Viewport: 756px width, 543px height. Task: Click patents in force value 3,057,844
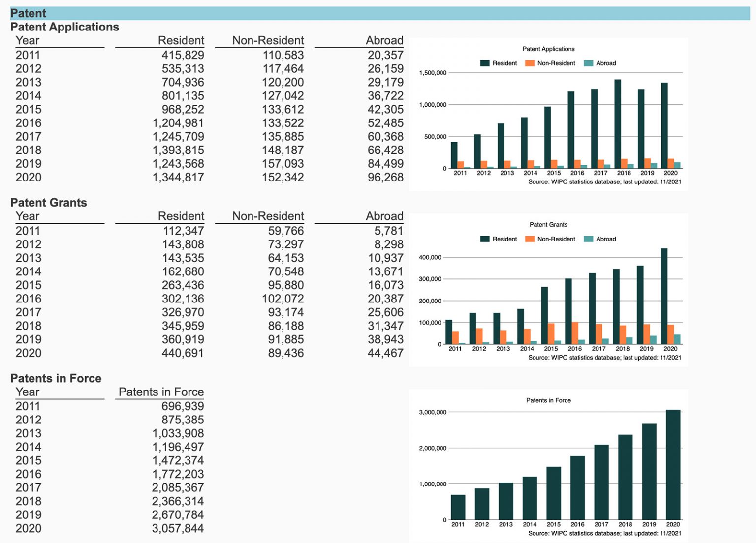[x=178, y=528]
